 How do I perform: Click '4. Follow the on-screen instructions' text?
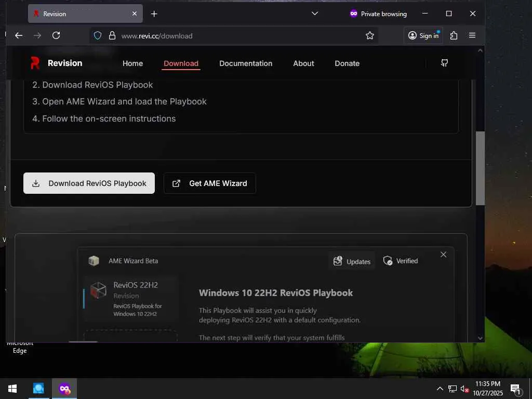coord(104,119)
